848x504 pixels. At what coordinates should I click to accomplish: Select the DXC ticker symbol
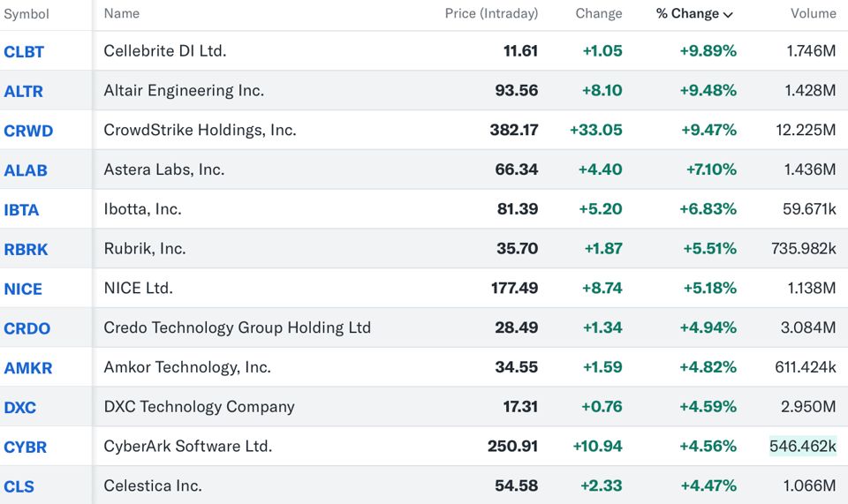pos(20,408)
